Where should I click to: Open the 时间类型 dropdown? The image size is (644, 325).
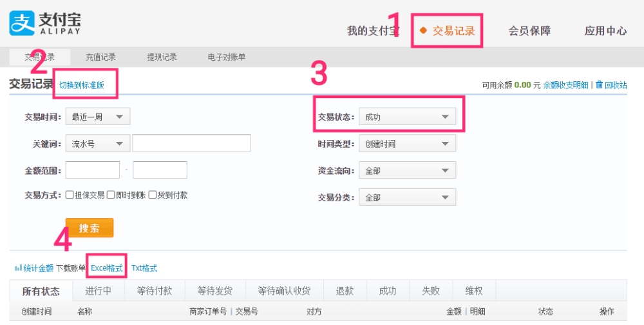[407, 144]
